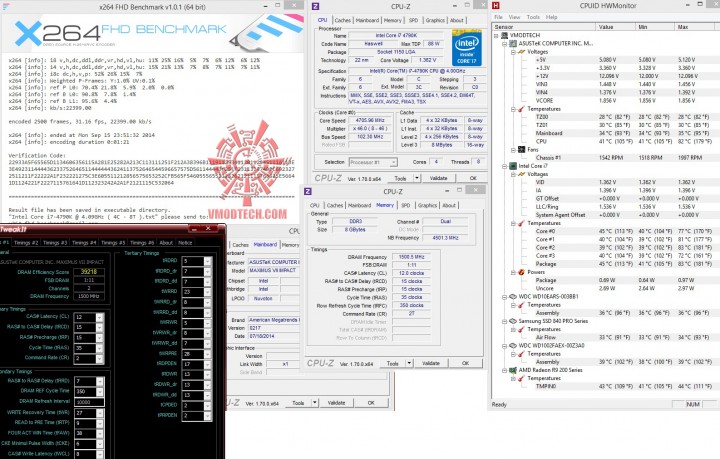
Task: Open the Tools arrow dropdown in CPU-Z Memory window
Action: (x=409, y=364)
